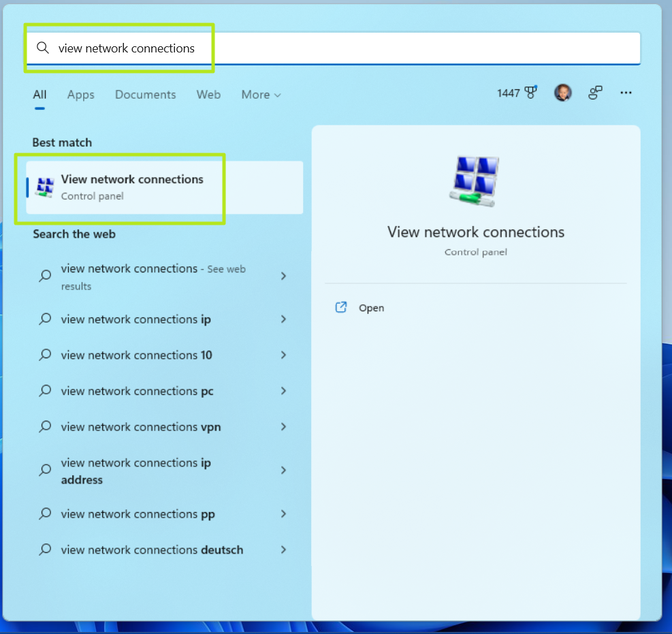
Task: Click the external-link icon beside Open
Action: pos(340,307)
